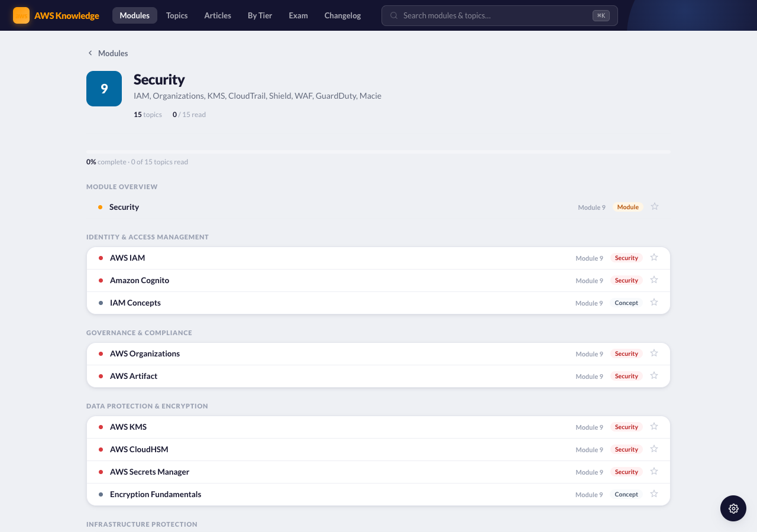Star the AWS IAM topic
Viewport: 757px width, 532px height.
tap(654, 258)
